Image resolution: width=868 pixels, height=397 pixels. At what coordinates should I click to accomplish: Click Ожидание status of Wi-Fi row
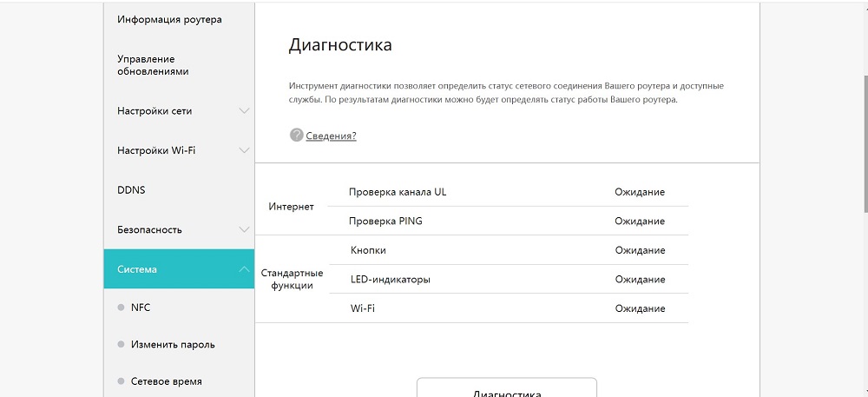640,308
